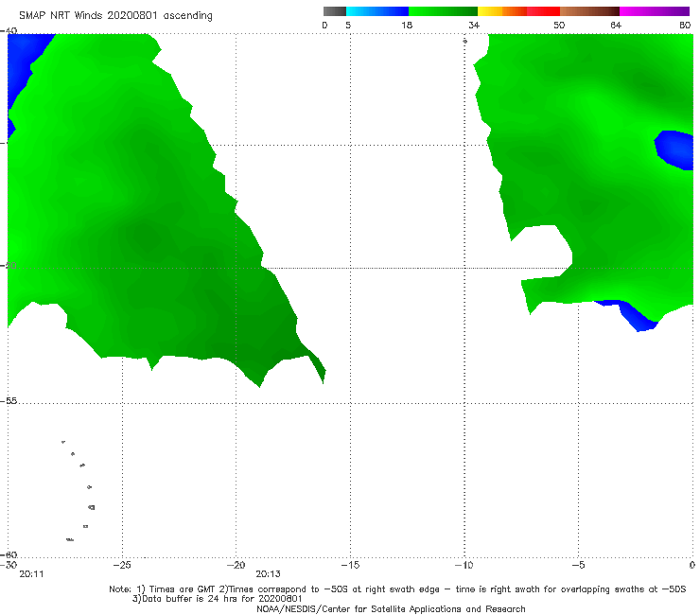The width and height of the screenshot is (700, 615).
Task: Click the 'Data buffer is 24 hrs' note
Action: [217, 599]
